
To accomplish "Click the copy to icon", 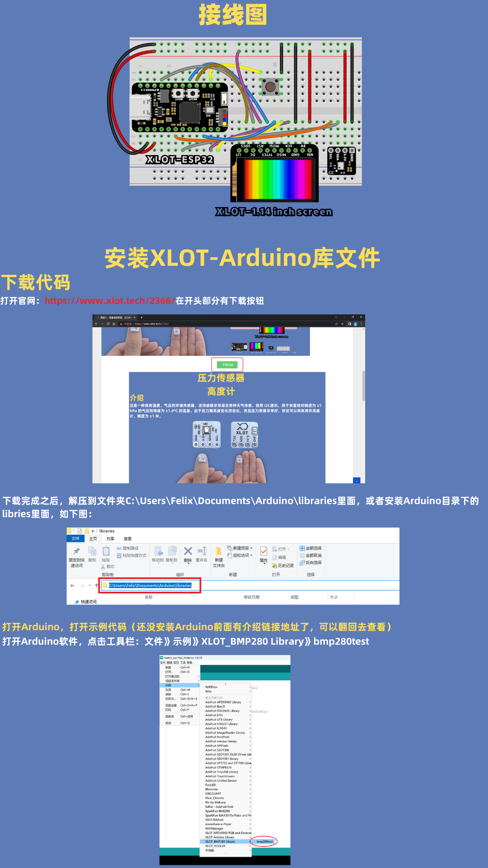I will click(172, 551).
